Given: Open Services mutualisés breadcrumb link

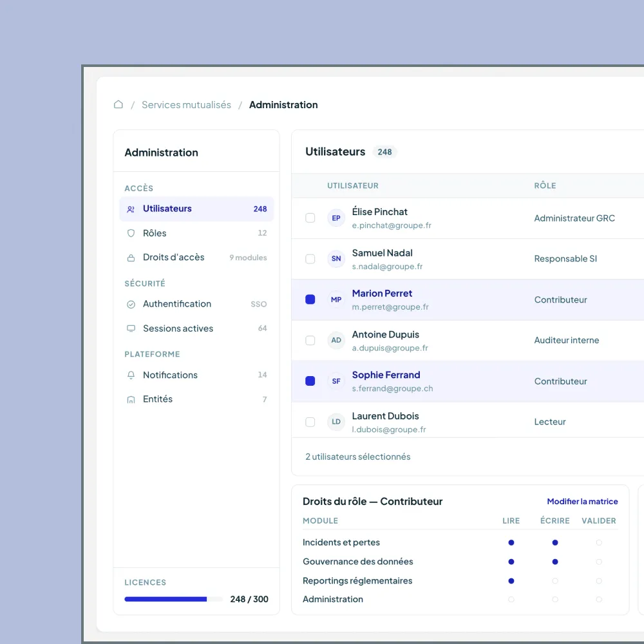Looking at the screenshot, I should click(x=187, y=105).
